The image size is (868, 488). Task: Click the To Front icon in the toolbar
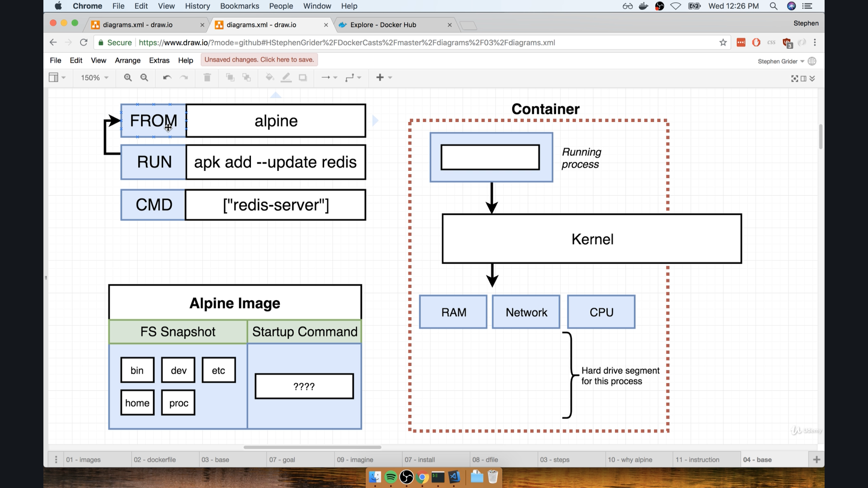point(230,77)
